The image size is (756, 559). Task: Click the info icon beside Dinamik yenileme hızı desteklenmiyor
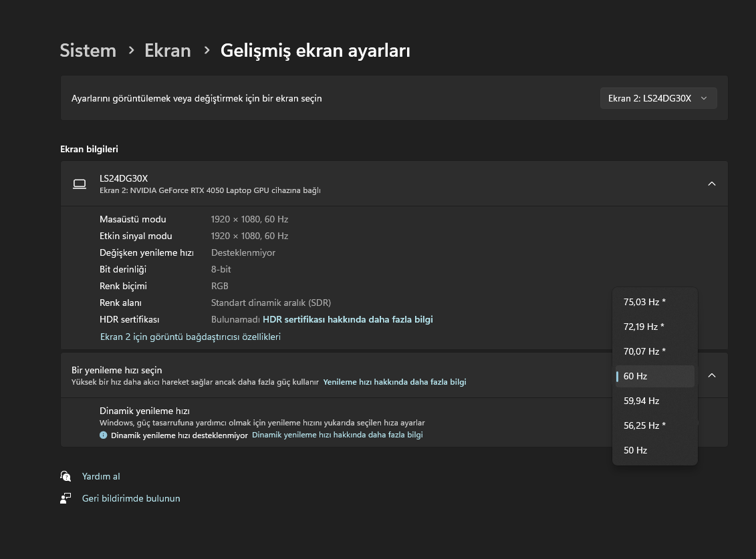[104, 435]
